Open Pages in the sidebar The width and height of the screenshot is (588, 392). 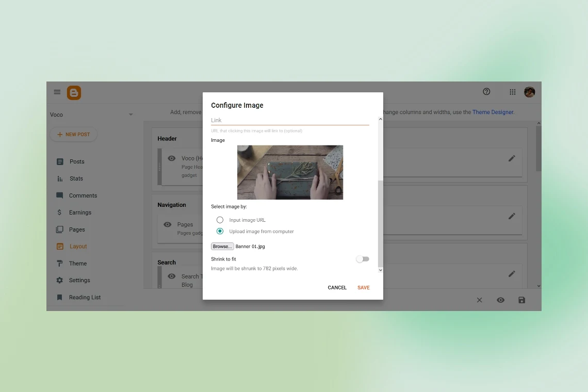point(77,230)
